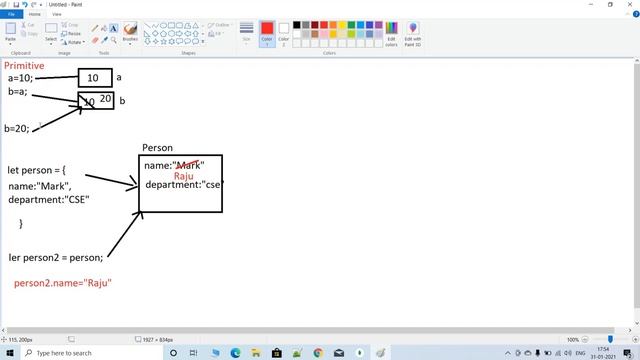
Task: Expand the Select dropdown arrow
Action: pos(51,44)
